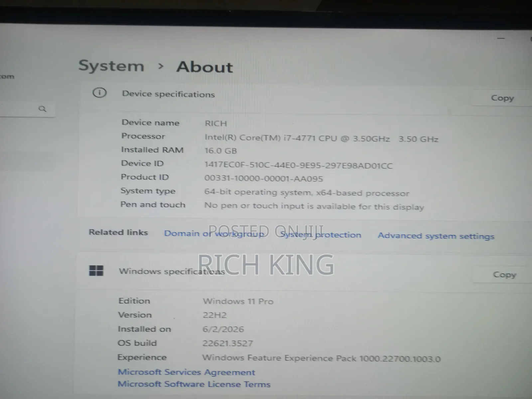Screen dimensions: 532x399
Task: Open System protection link
Action: click(321, 235)
